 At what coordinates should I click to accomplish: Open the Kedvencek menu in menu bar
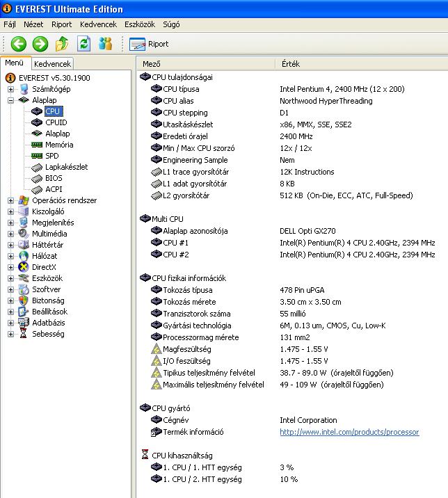pyautogui.click(x=98, y=24)
